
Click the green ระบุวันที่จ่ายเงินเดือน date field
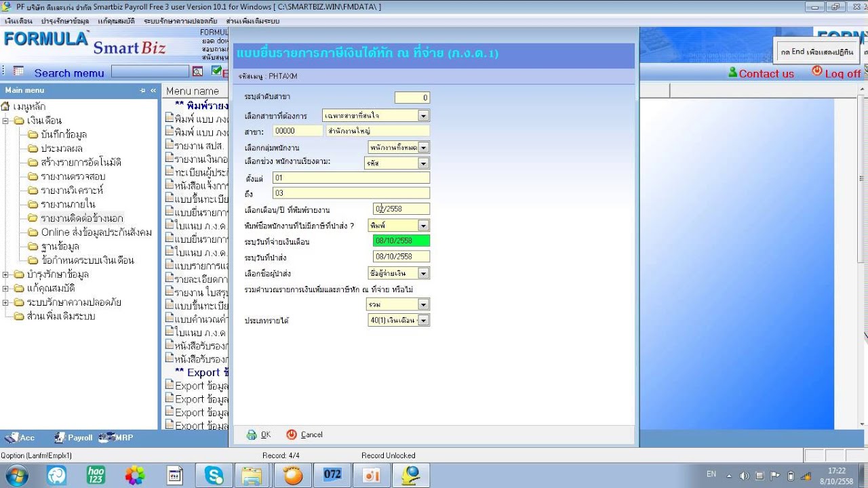coord(401,241)
